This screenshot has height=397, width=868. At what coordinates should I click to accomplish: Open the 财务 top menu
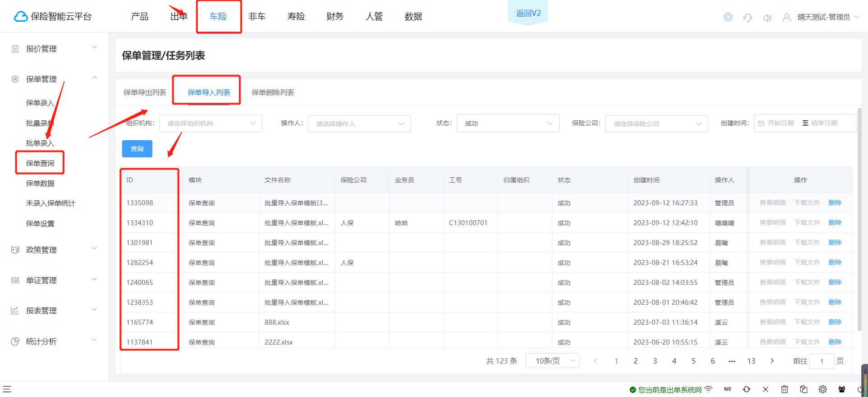pyautogui.click(x=335, y=17)
